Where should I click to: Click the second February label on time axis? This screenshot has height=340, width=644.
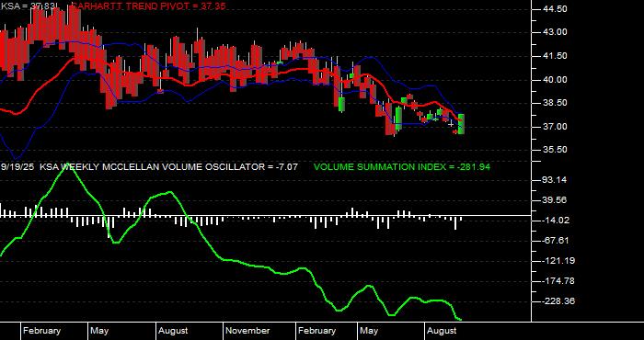click(x=316, y=331)
